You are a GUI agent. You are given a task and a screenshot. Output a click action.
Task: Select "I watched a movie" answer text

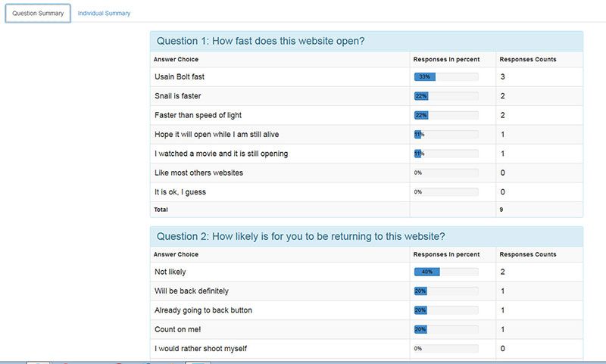coord(220,154)
